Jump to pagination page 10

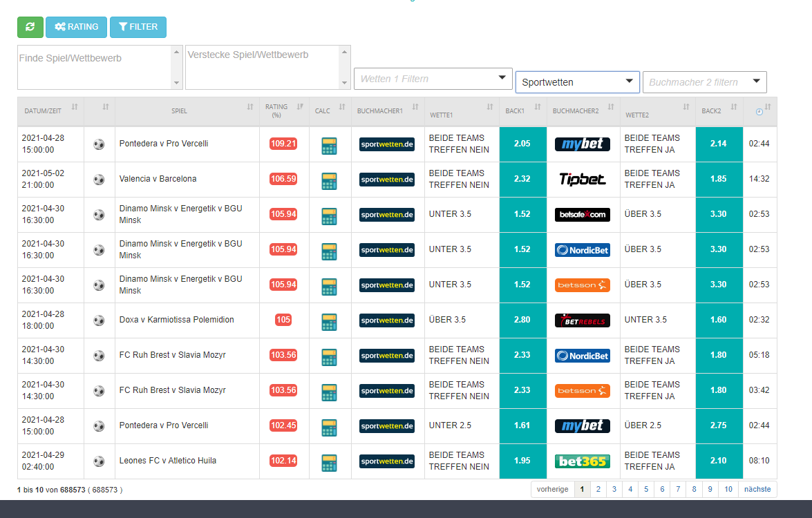tap(728, 489)
